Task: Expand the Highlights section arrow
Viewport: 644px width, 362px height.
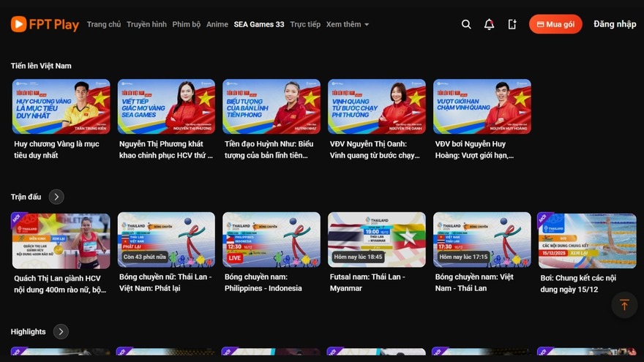Action: pyautogui.click(x=61, y=332)
